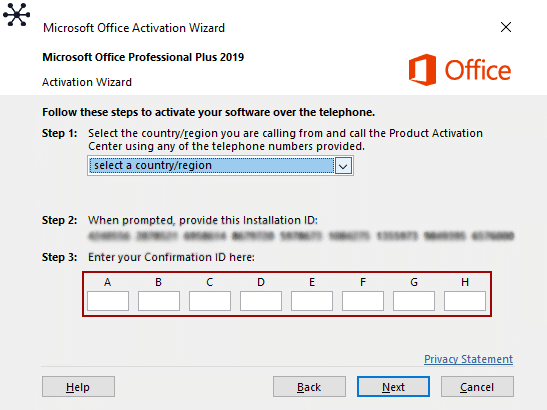
Task: Cancel the activation wizard
Action: click(477, 387)
